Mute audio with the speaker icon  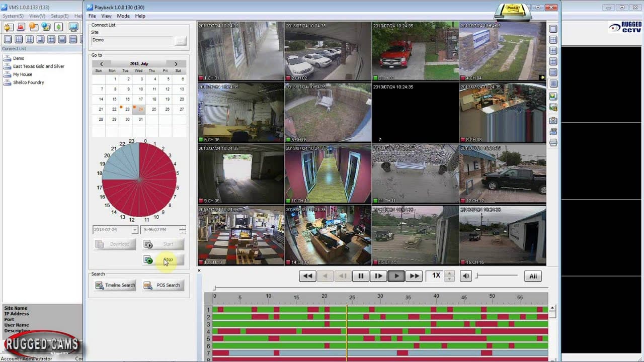[x=466, y=276]
